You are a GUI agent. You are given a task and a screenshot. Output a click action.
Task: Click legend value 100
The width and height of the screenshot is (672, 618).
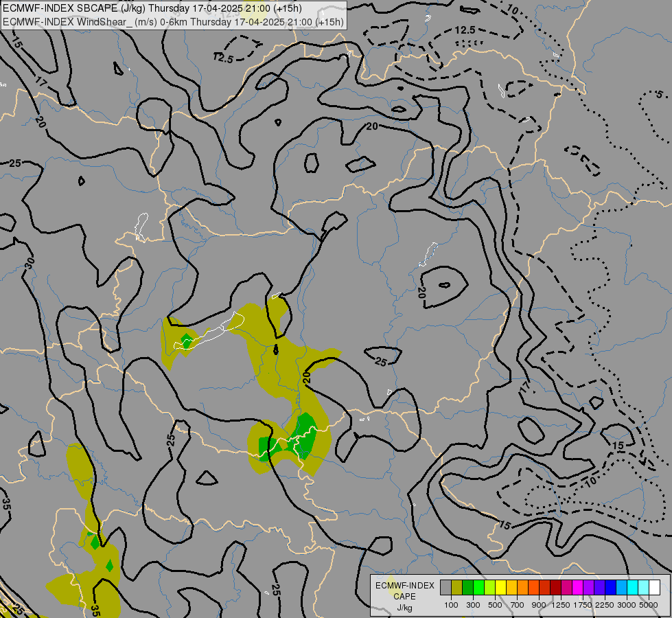(451, 605)
